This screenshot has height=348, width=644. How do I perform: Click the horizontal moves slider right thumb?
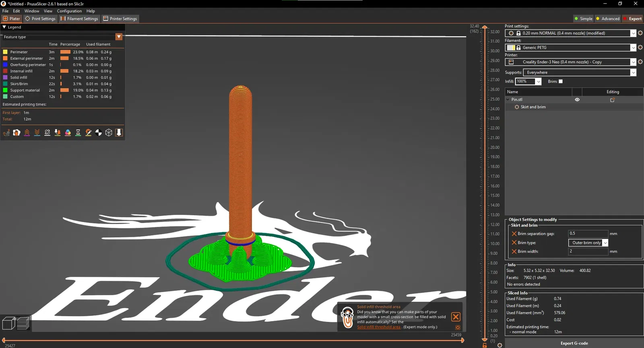462,340
